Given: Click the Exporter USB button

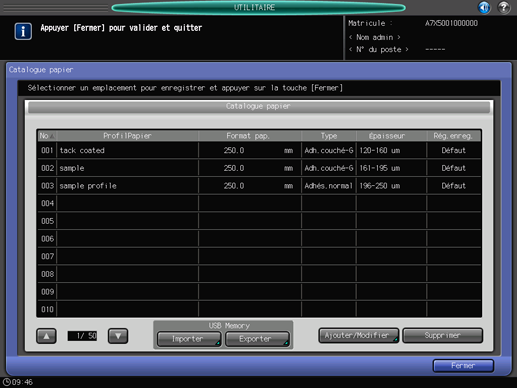Looking at the screenshot, I should (x=257, y=339).
